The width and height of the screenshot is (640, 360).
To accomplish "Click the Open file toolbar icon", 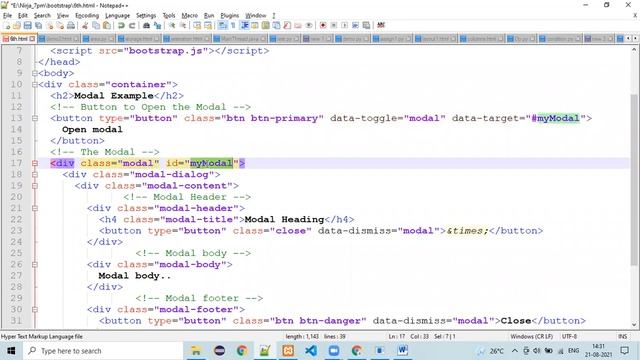I will [x=17, y=25].
